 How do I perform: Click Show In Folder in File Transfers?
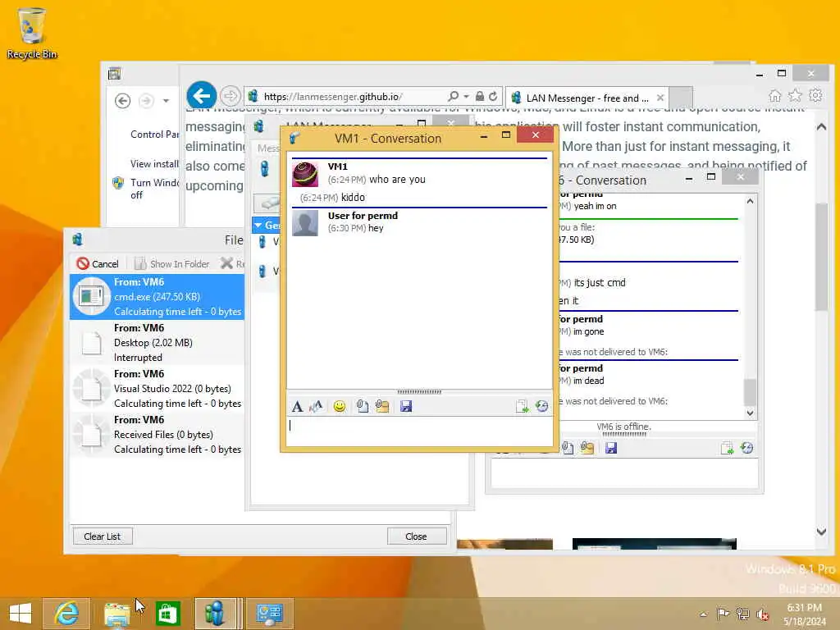(x=172, y=263)
